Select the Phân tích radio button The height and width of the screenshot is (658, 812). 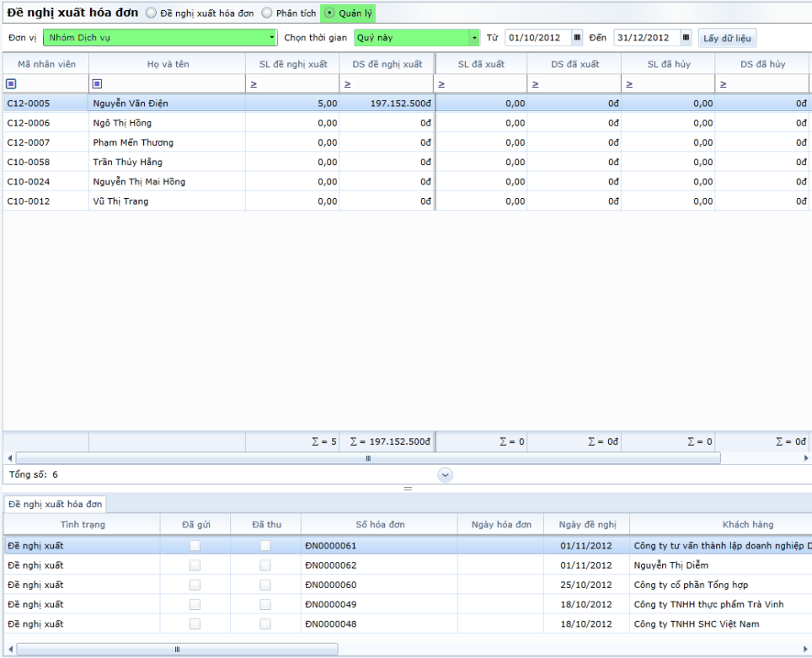coord(266,13)
